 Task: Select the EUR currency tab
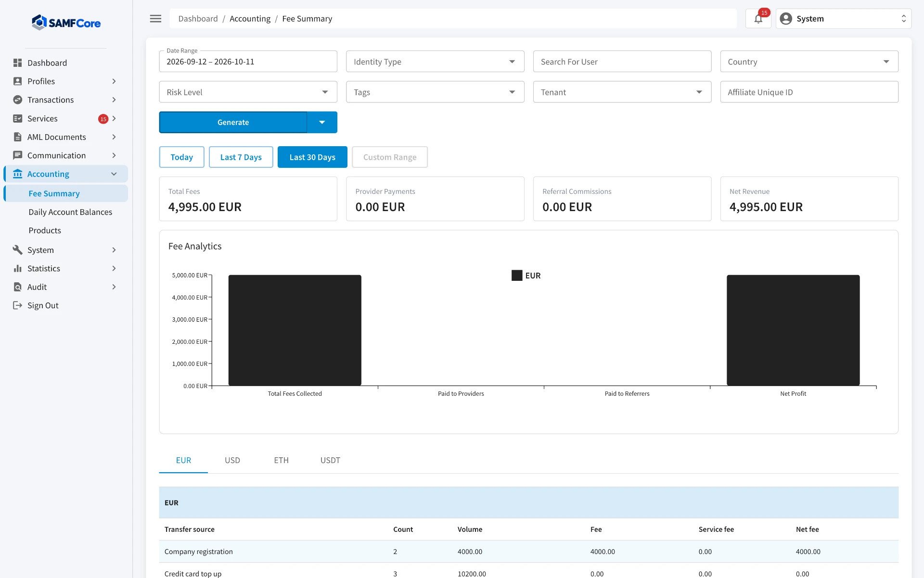tap(183, 460)
